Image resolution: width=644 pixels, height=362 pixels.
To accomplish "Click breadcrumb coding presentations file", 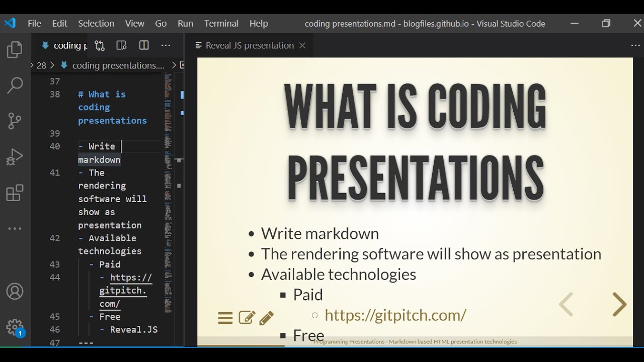I will 118,65.
